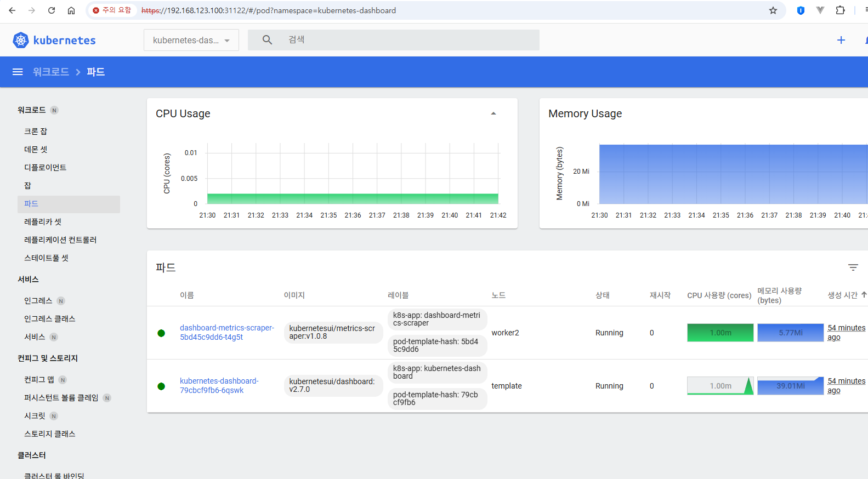868x479 pixels.
Task: Open the namespace selector dropdown
Action: (x=191, y=40)
